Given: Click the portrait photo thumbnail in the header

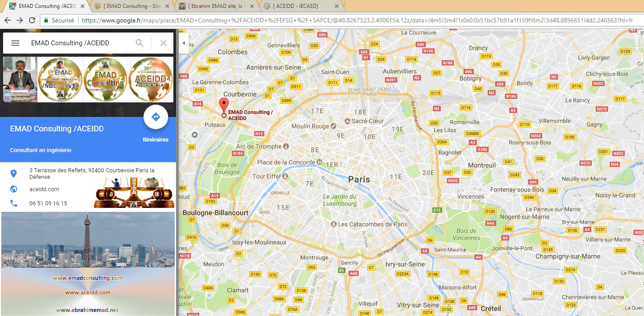Looking at the screenshot, I should click(20, 80).
